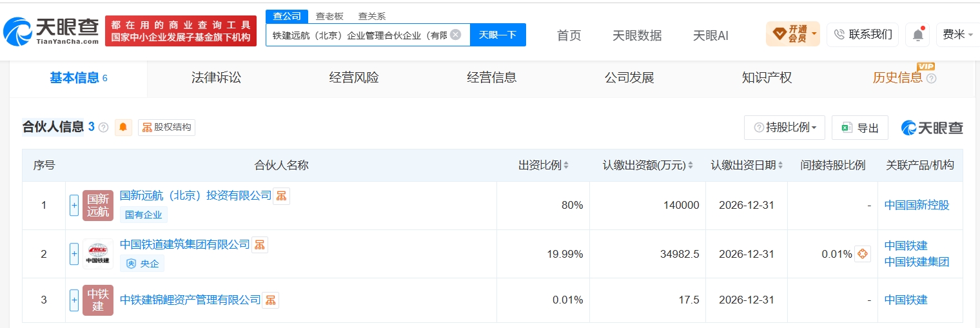Image resolution: width=980 pixels, height=328 pixels.
Task: Click the TianYanCha logo at top left
Action: (x=52, y=31)
